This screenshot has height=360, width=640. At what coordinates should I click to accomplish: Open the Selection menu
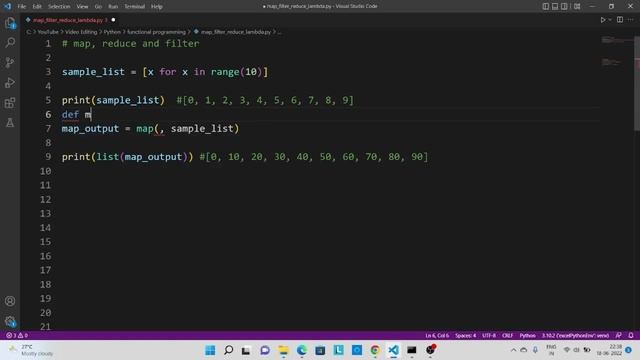click(59, 7)
